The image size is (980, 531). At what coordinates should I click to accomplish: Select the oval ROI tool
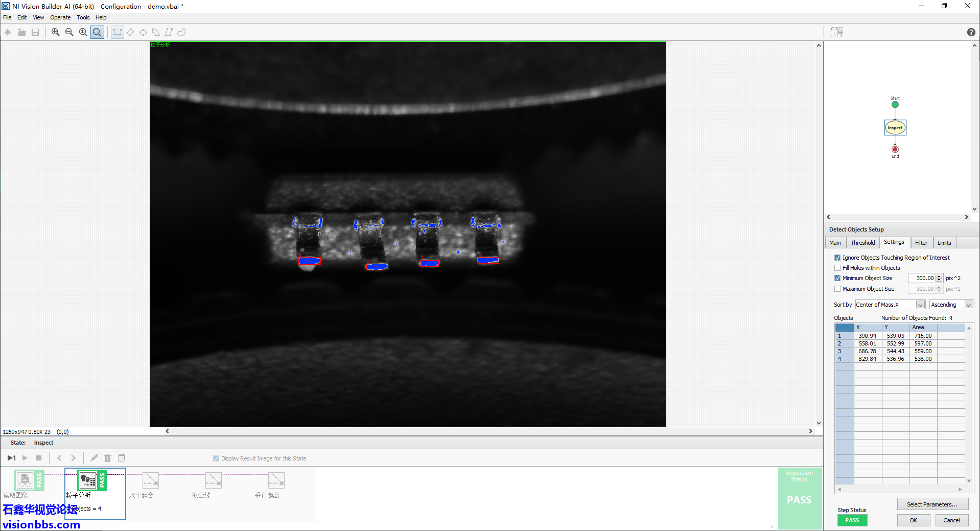click(x=144, y=32)
